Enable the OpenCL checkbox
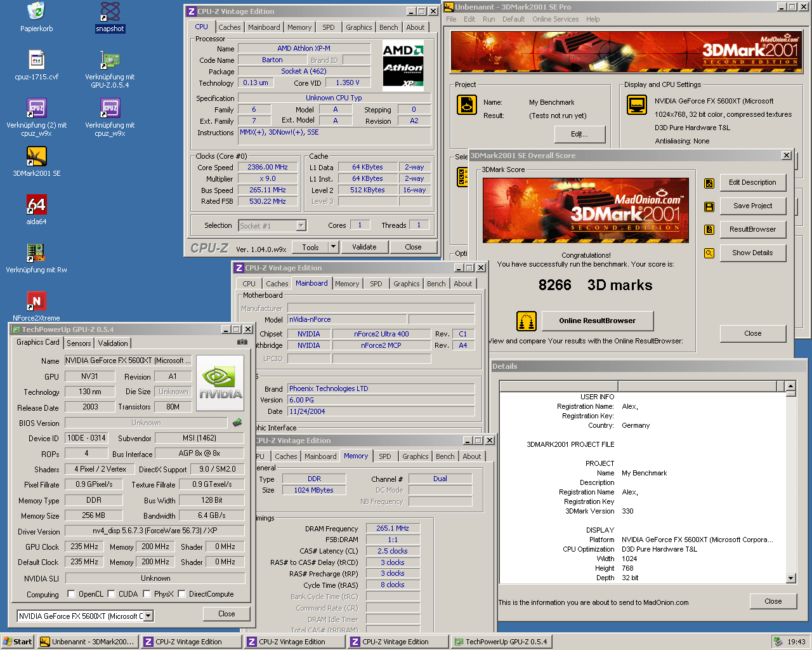812x650 pixels. 71,594
